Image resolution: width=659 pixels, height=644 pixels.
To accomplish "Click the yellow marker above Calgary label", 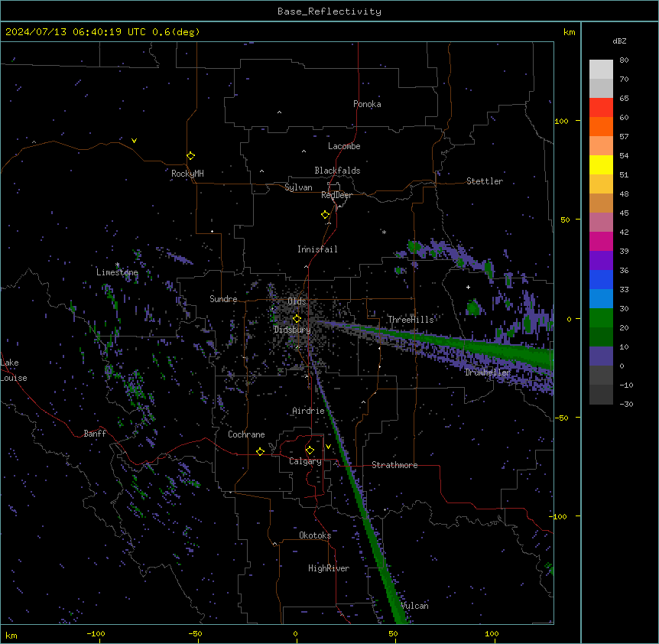I will [310, 450].
